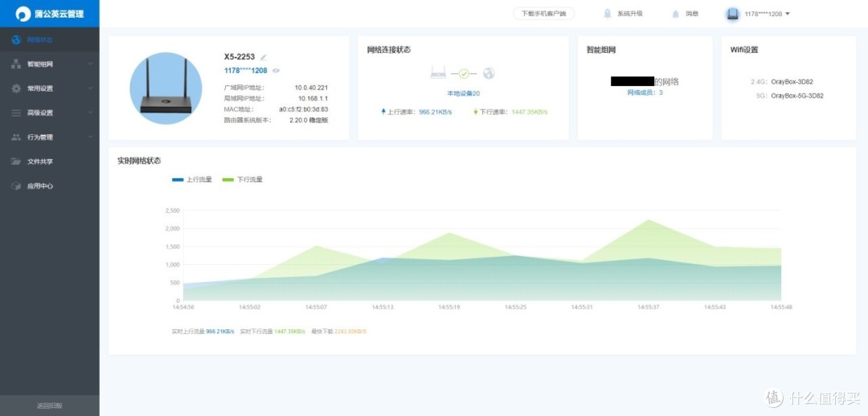
Task: Click the 实时上行流量 966.21KB/s readout
Action: 203,332
